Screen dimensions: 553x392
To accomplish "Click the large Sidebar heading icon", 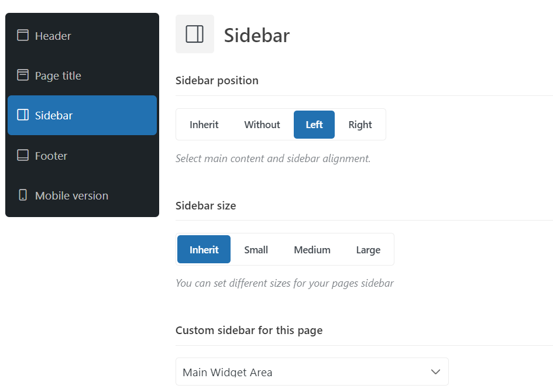I will 195,34.
